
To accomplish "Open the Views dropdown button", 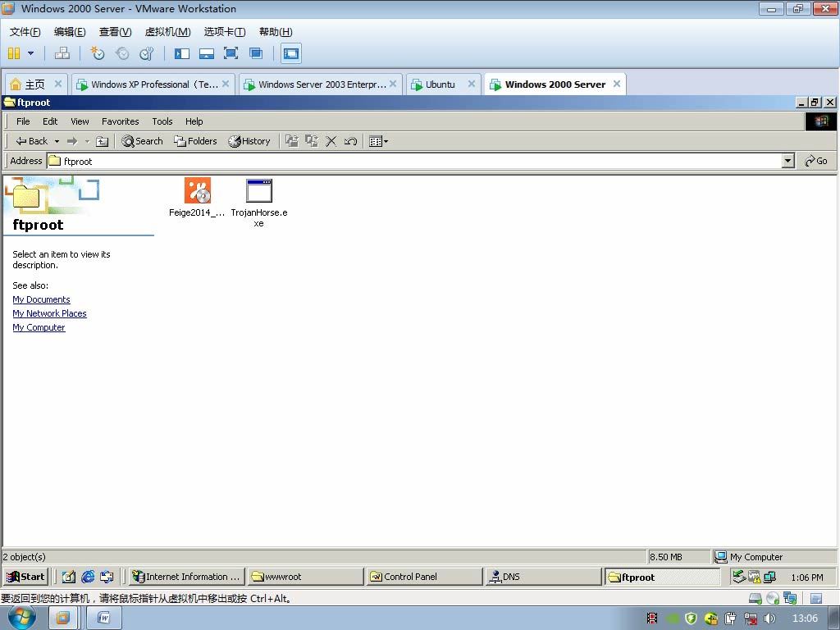I will [x=378, y=141].
